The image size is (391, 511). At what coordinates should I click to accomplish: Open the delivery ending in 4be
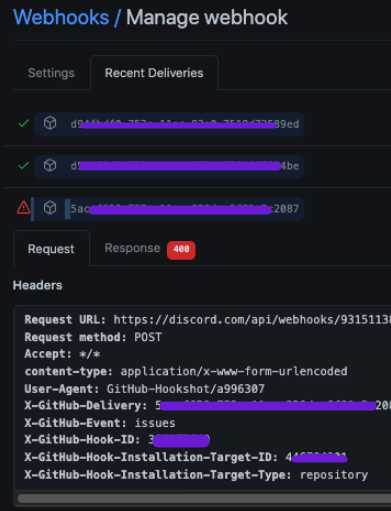pos(169,166)
